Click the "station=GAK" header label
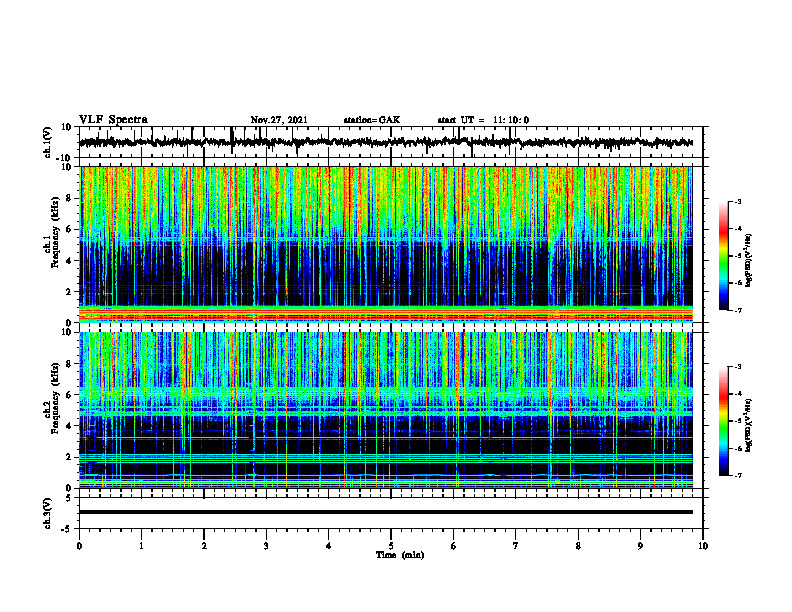The width and height of the screenshot is (792, 612). [372, 120]
